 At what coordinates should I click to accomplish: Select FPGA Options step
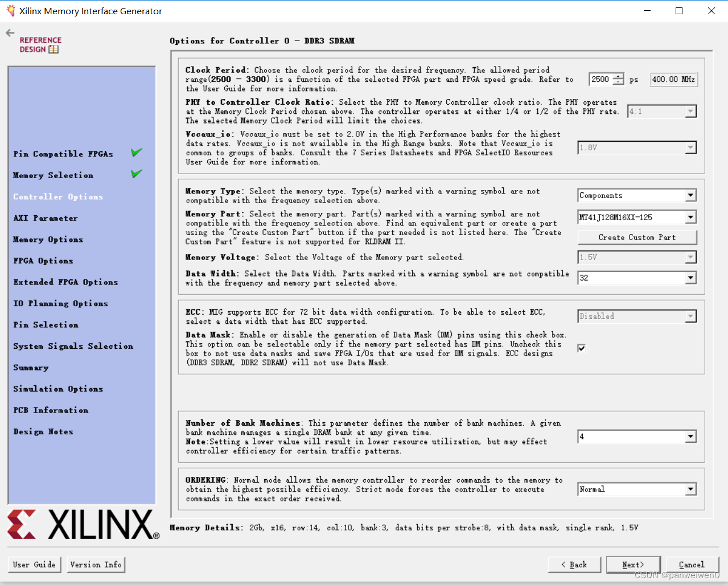pyautogui.click(x=43, y=261)
